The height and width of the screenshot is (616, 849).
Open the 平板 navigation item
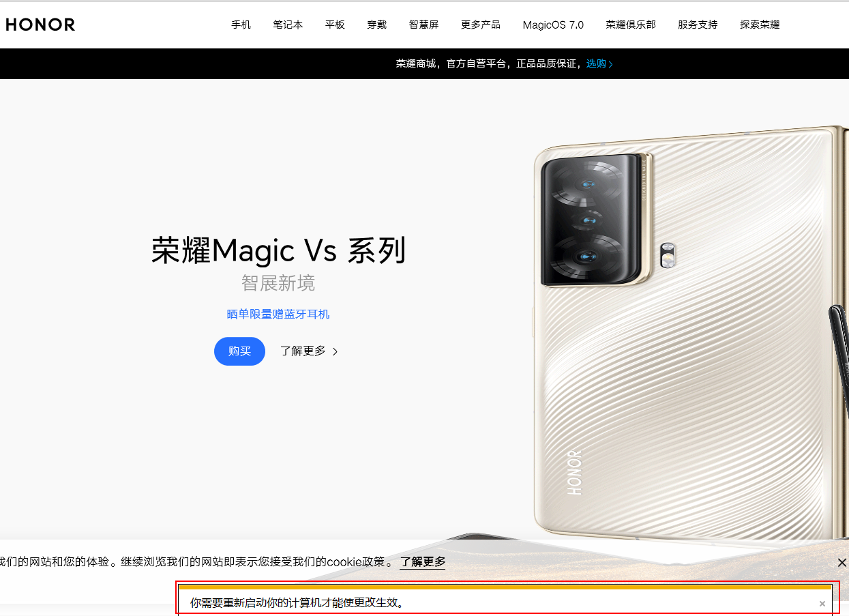pyautogui.click(x=335, y=25)
